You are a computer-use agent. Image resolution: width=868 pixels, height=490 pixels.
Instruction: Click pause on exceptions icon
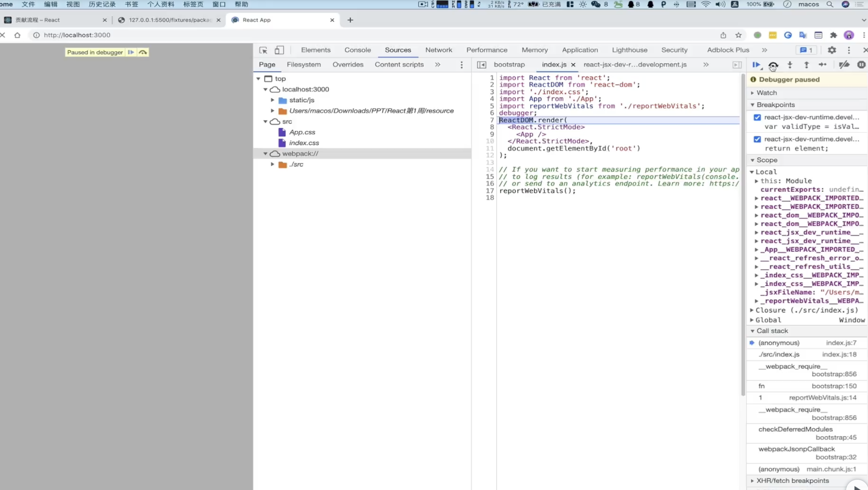[x=861, y=65]
